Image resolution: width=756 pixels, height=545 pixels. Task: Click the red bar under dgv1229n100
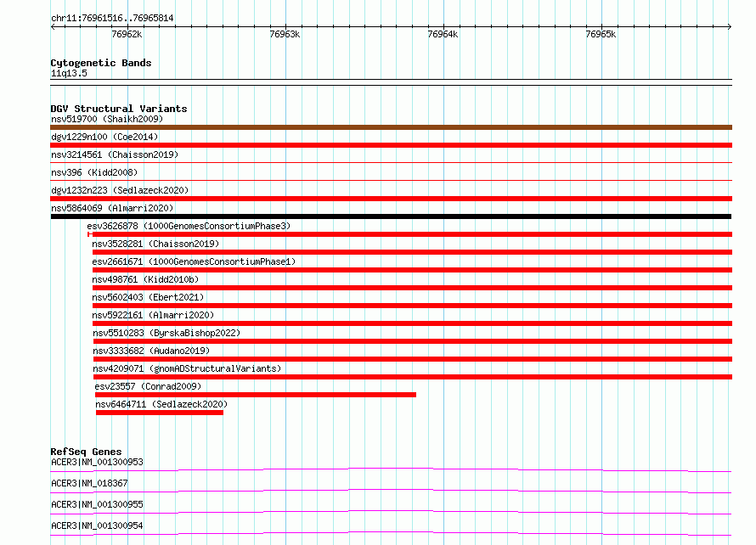point(391,145)
